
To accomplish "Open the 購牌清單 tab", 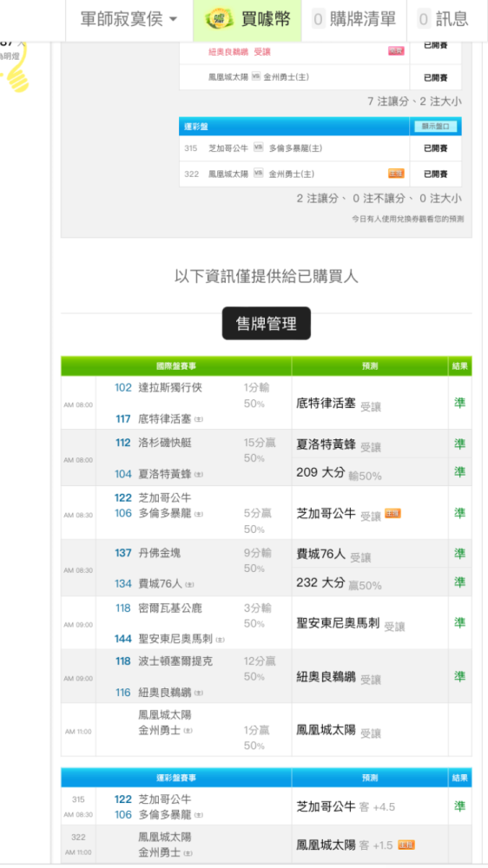I will pos(354,20).
